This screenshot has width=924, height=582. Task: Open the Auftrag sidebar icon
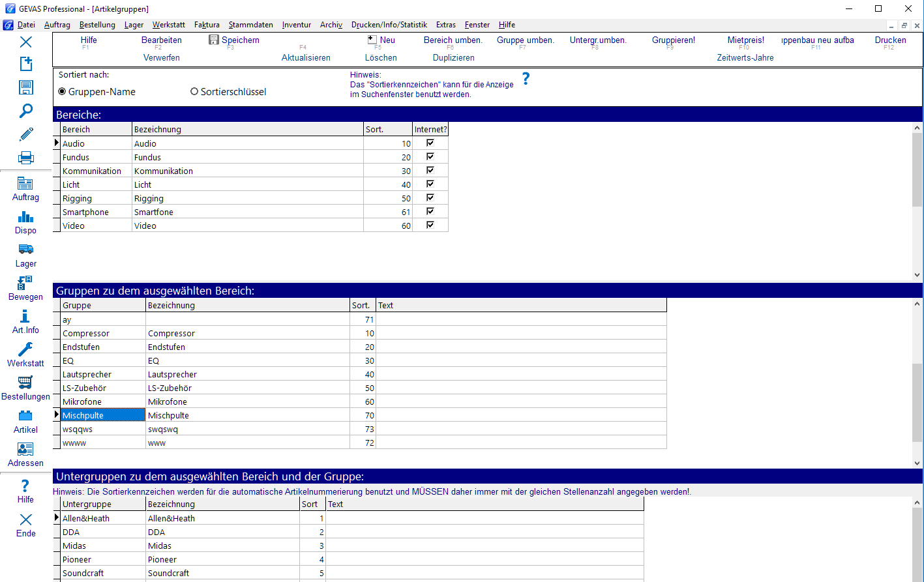25,184
